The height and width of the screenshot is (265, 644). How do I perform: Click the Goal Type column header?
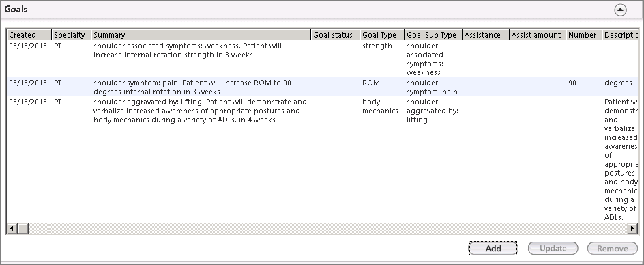point(382,35)
